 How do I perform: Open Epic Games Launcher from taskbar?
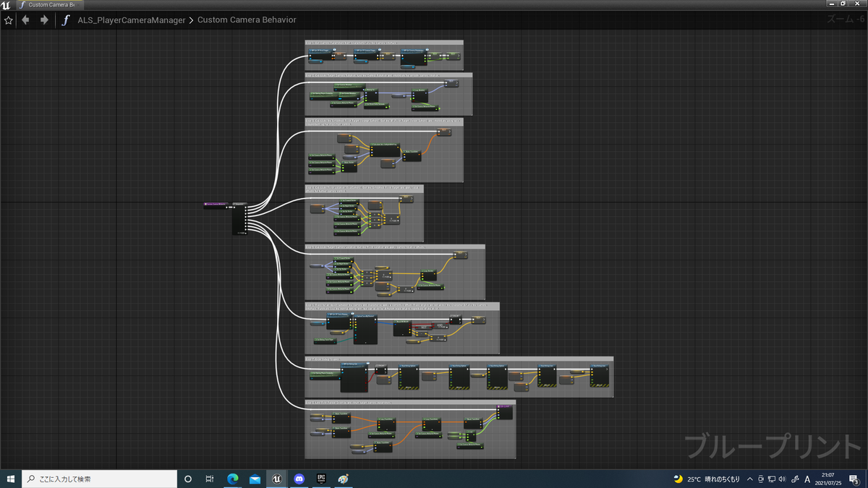(x=321, y=479)
